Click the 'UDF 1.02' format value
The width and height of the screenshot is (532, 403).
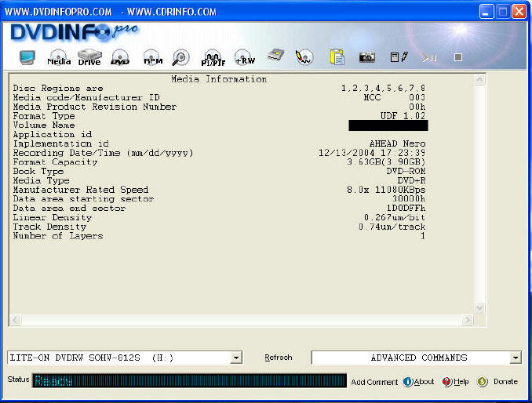click(403, 116)
